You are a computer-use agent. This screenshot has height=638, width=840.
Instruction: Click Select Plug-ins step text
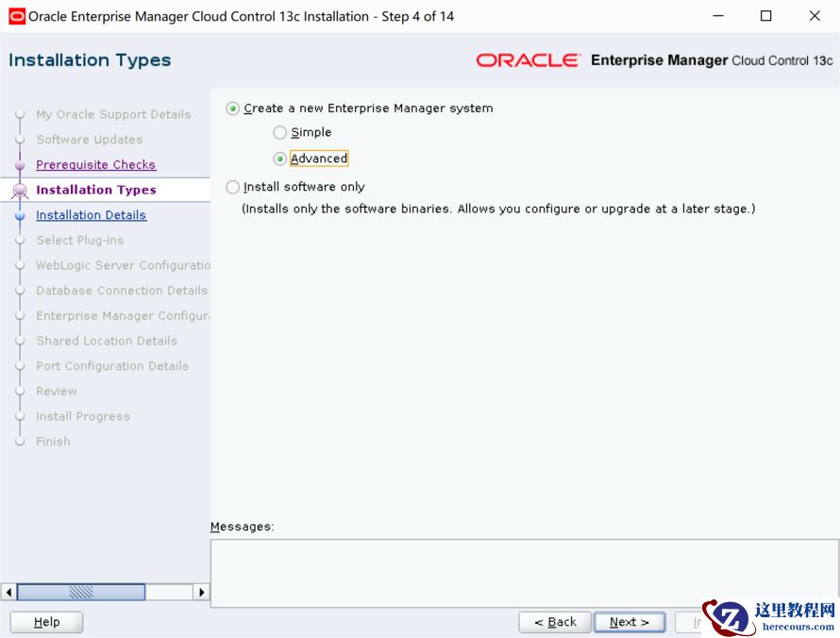point(80,240)
